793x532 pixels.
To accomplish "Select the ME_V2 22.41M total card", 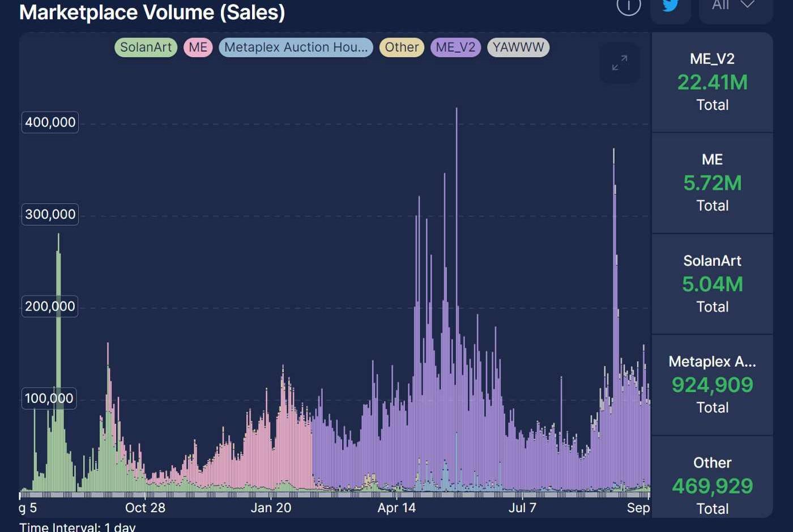I will pos(712,82).
